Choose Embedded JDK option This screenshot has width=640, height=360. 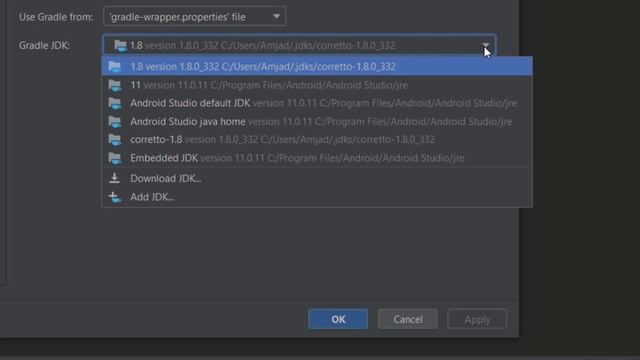[x=317, y=158]
